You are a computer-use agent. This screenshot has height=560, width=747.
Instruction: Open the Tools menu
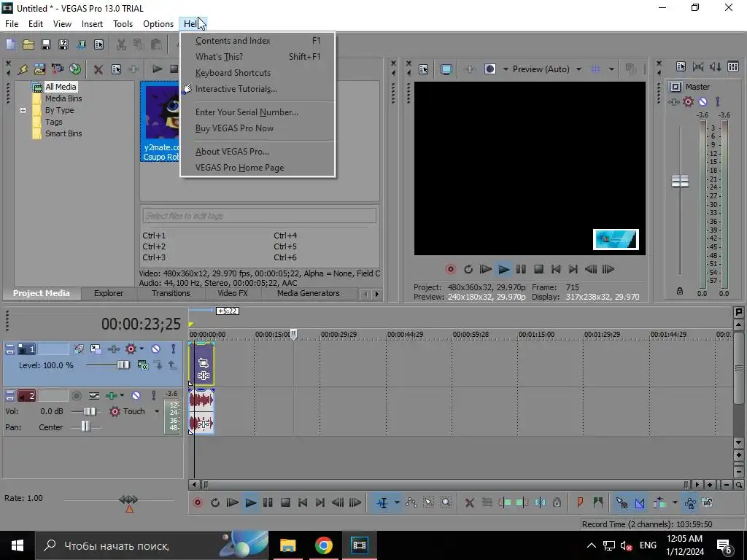click(123, 24)
